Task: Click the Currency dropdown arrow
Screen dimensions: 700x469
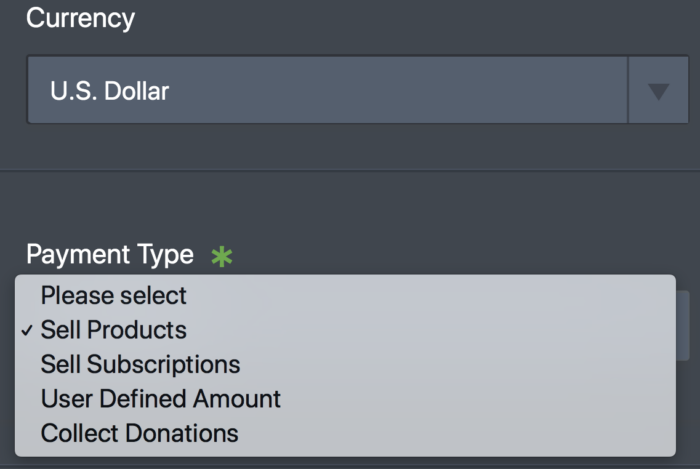Action: 658,91
